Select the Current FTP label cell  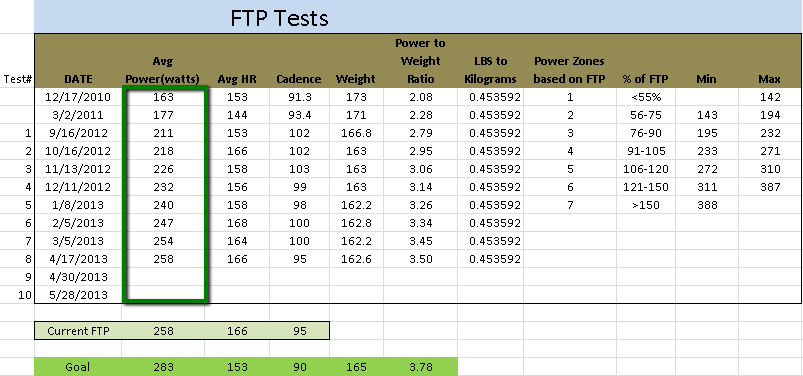click(78, 331)
